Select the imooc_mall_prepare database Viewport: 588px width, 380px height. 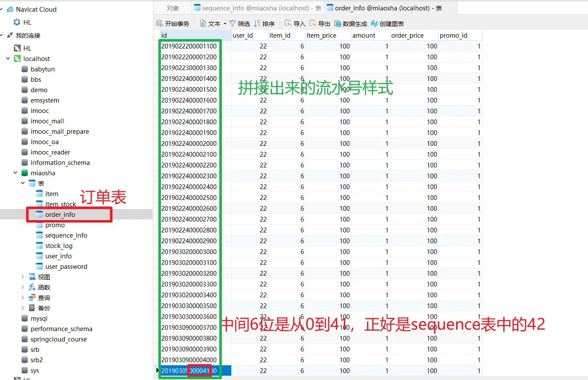[x=60, y=132]
